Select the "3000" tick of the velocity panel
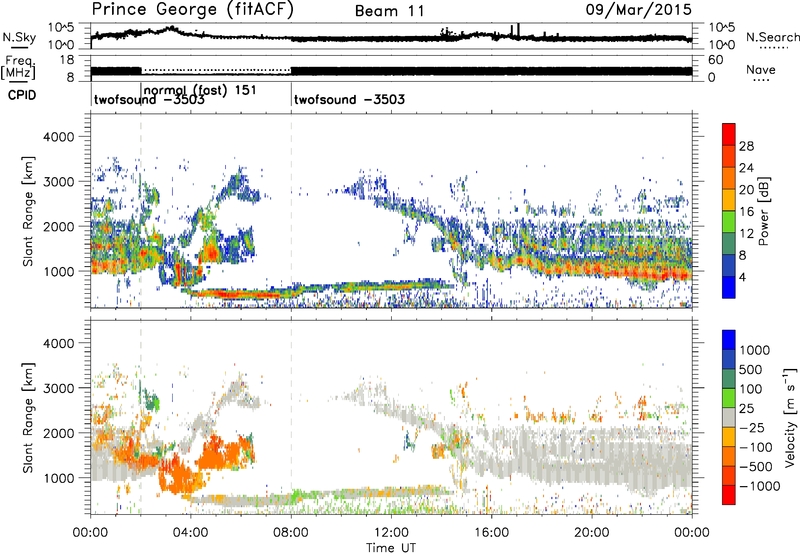The image size is (800, 554). click(x=58, y=388)
